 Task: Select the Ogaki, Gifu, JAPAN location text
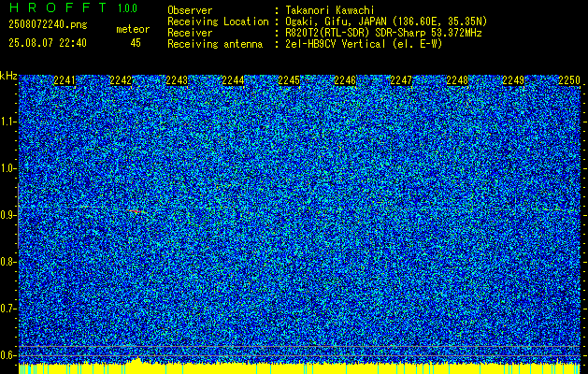pyautogui.click(x=386, y=22)
